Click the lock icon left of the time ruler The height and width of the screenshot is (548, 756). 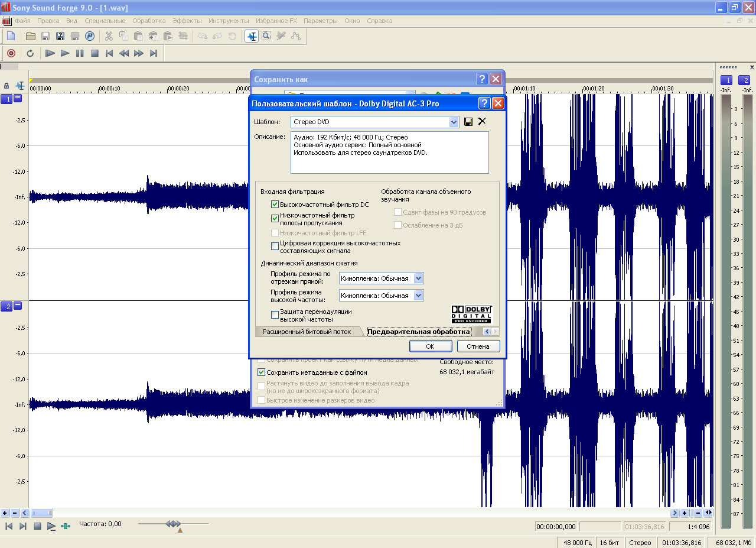tap(6, 86)
